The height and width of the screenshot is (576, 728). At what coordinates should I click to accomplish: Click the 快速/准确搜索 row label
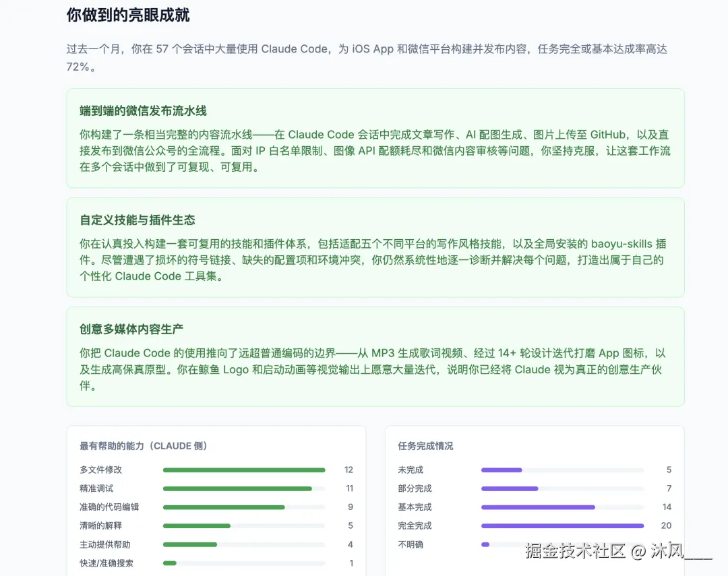(x=107, y=563)
